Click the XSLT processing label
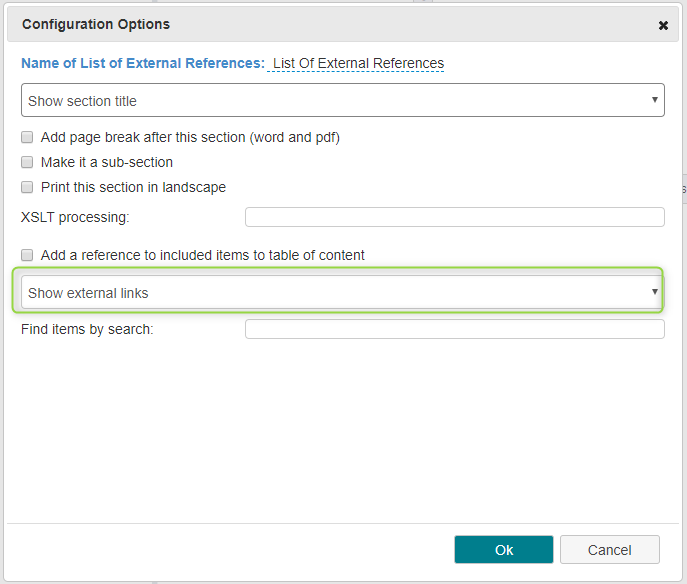 [x=75, y=217]
